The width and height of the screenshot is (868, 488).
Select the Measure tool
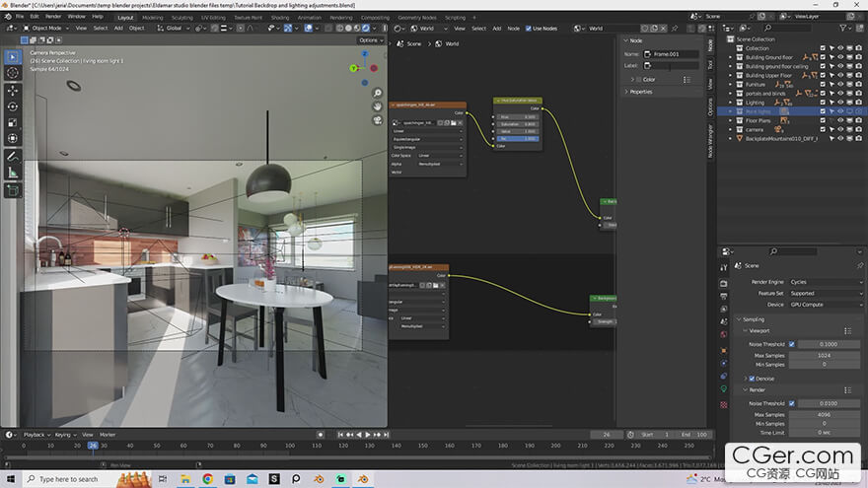(13, 173)
